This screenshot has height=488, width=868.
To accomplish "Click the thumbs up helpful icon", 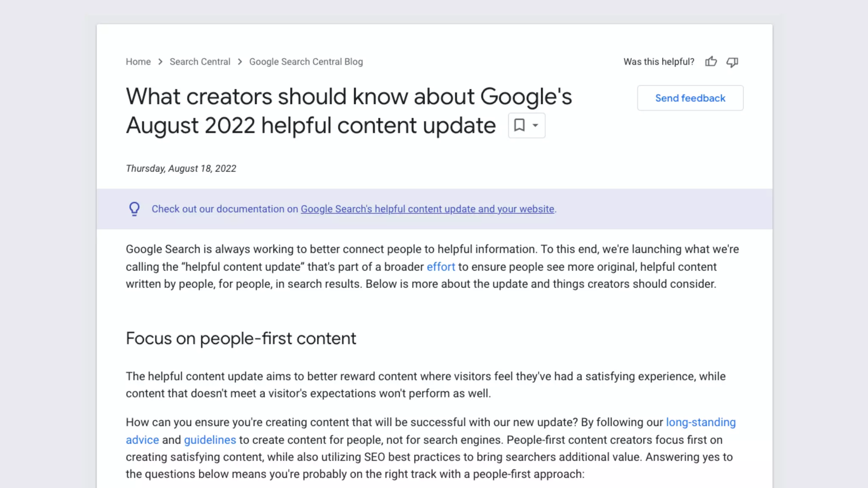I will tap(711, 62).
